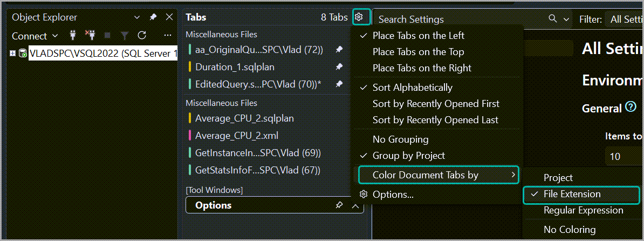Click the Connect Object Explorer plug icon

pyautogui.click(x=73, y=35)
